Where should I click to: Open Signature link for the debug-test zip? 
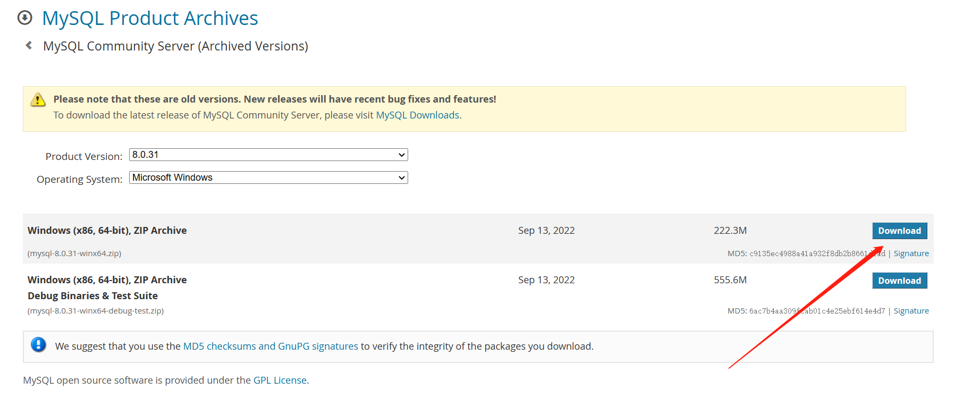click(911, 311)
